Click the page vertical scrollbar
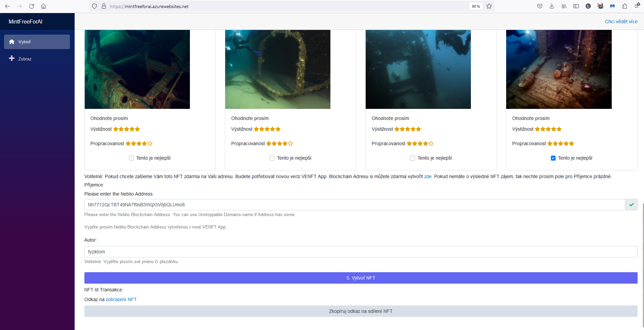644x330 pixels. [643, 265]
